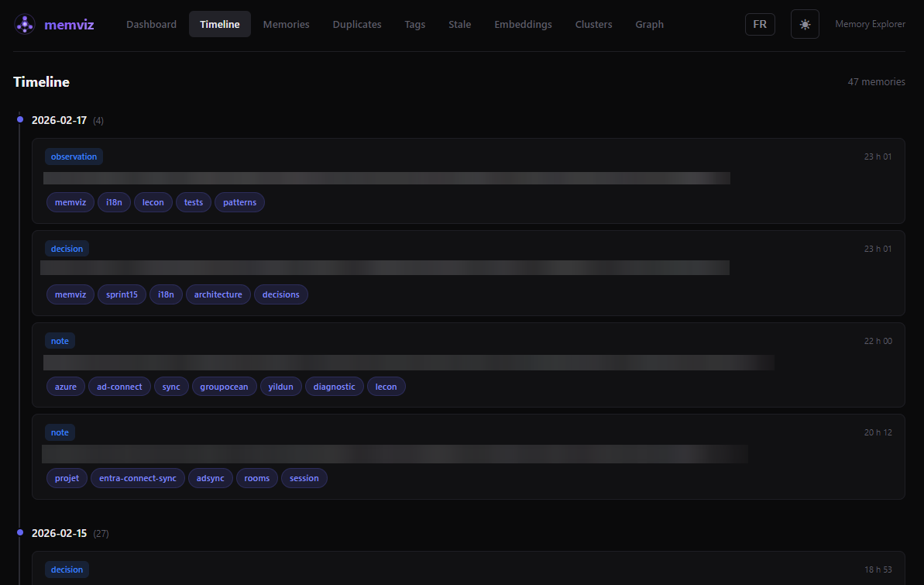Click the ad-connect tag
Viewport: 924px width, 585px height.
(x=119, y=387)
